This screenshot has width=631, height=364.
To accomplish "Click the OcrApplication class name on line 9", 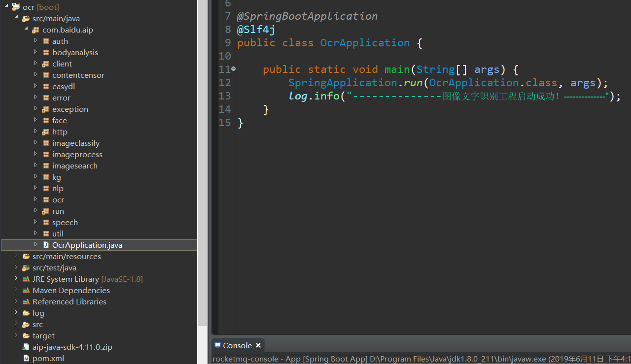I will coord(365,43).
